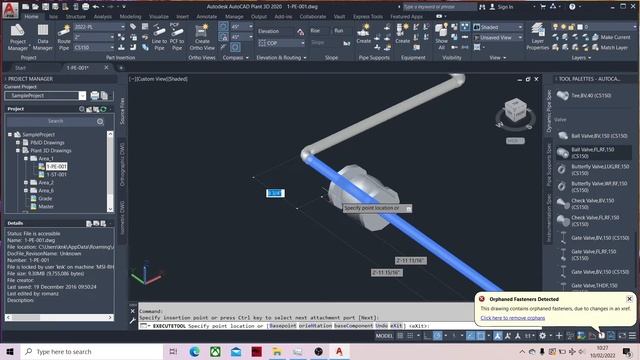The image size is (640, 360).
Task: Click the search magnifier in Project Manager search
Action: click(x=100, y=122)
